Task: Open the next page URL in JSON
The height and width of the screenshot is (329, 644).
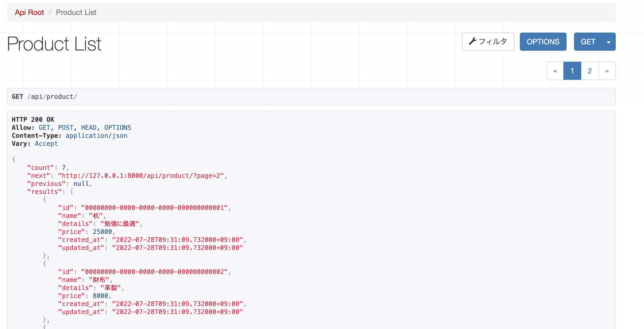Action: 141,176
